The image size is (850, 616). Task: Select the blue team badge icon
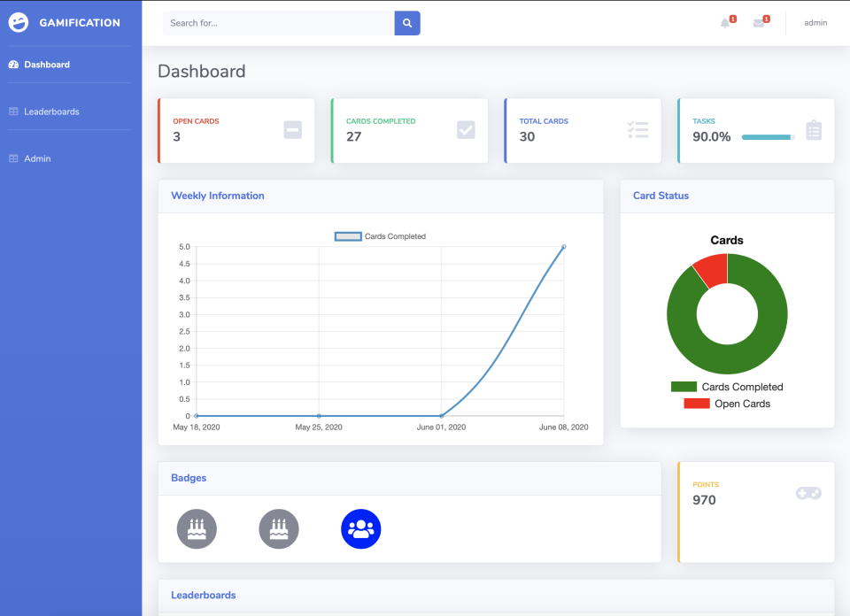coord(360,528)
